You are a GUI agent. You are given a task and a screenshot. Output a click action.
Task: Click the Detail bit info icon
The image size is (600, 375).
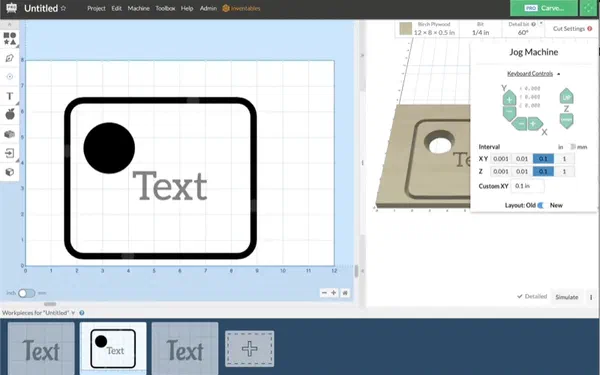point(533,24)
